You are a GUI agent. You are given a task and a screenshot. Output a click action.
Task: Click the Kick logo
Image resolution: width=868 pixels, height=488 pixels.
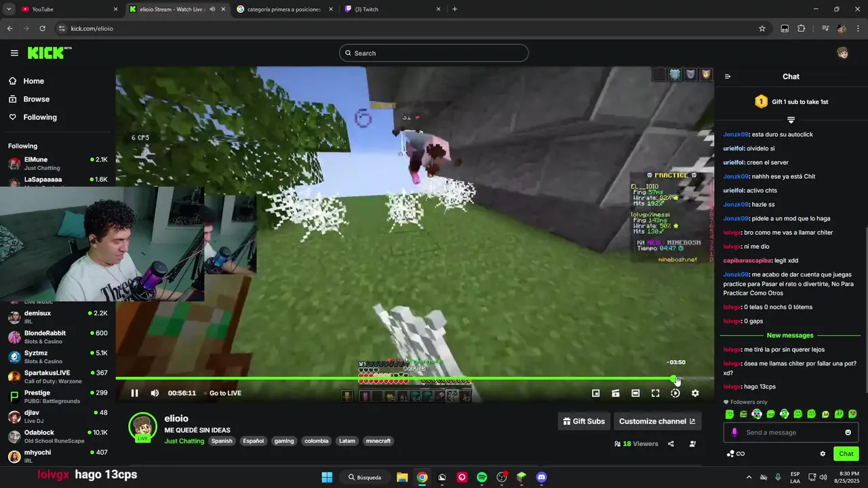(x=49, y=53)
